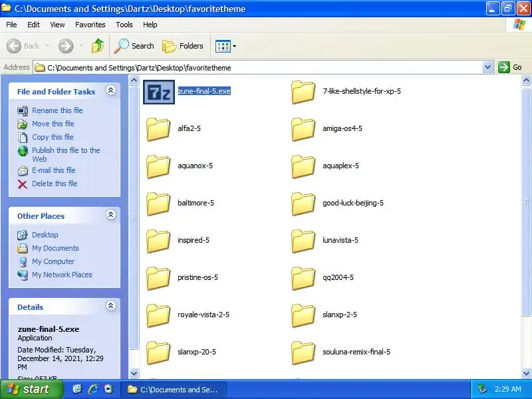Click the Up folder toolbar icon
The height and width of the screenshot is (399, 532).
tap(98, 46)
